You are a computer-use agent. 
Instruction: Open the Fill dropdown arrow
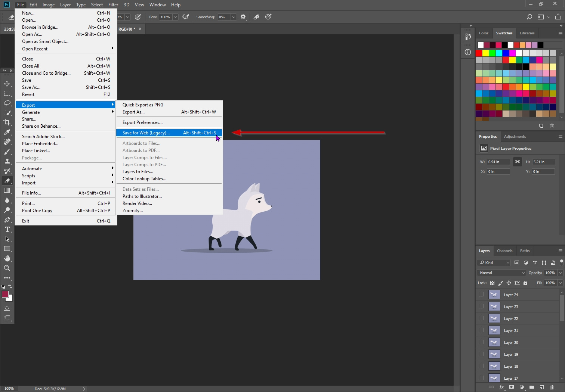[560, 283]
